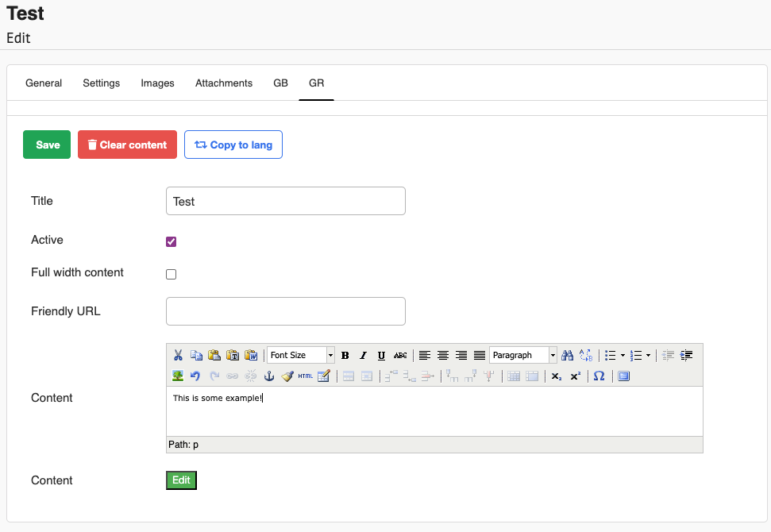Expand the bullet list style dropdown arrow
The width and height of the screenshot is (771, 532).
point(623,355)
